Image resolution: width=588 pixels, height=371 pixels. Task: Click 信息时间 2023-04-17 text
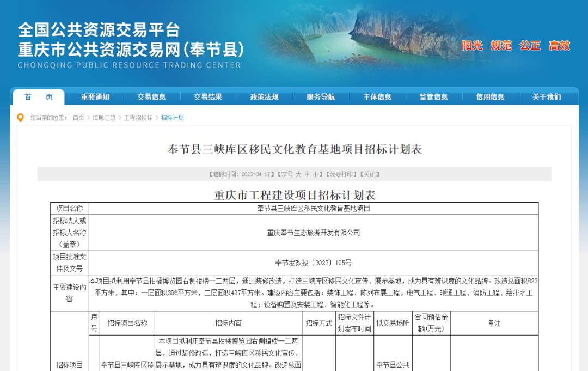tap(242, 174)
